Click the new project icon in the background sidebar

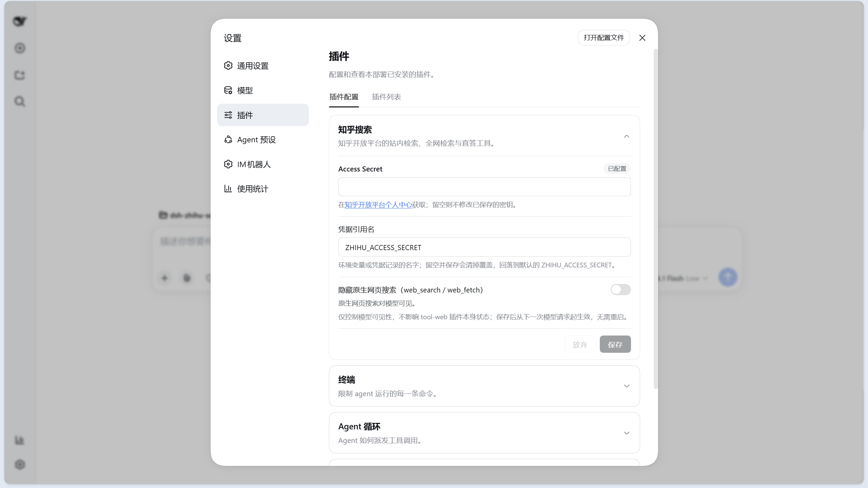pyautogui.click(x=20, y=75)
